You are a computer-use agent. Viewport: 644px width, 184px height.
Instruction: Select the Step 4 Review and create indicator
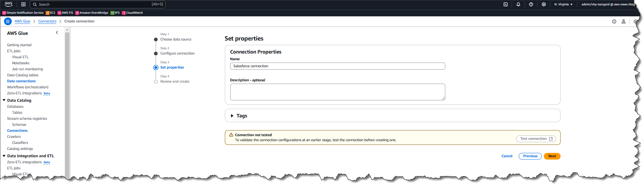tap(156, 82)
